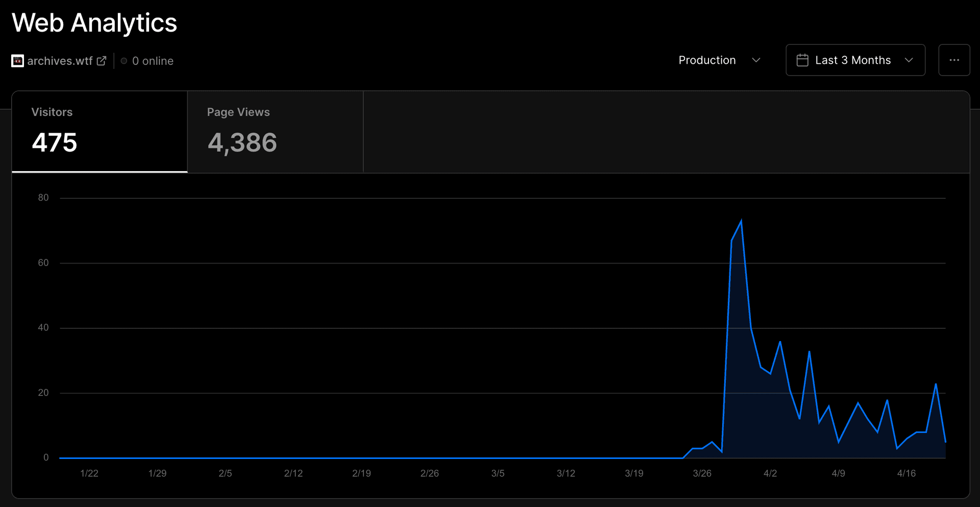Click the external link icon beside archives.wtf

pos(102,61)
